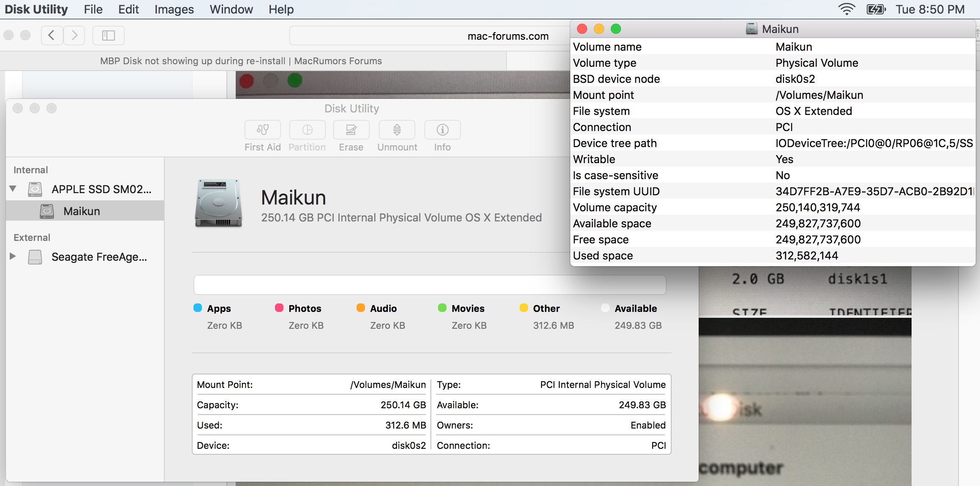Select the APPLE SSD drive icon in sidebar

(x=35, y=189)
